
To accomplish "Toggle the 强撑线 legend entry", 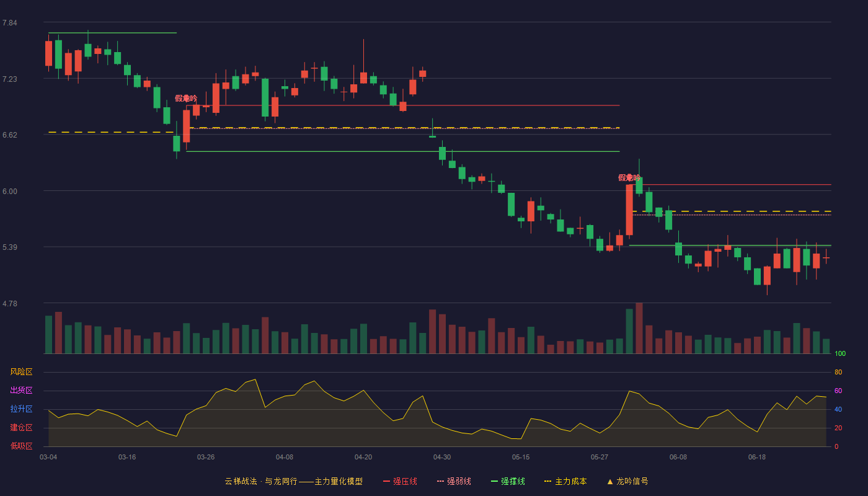I will pos(508,481).
